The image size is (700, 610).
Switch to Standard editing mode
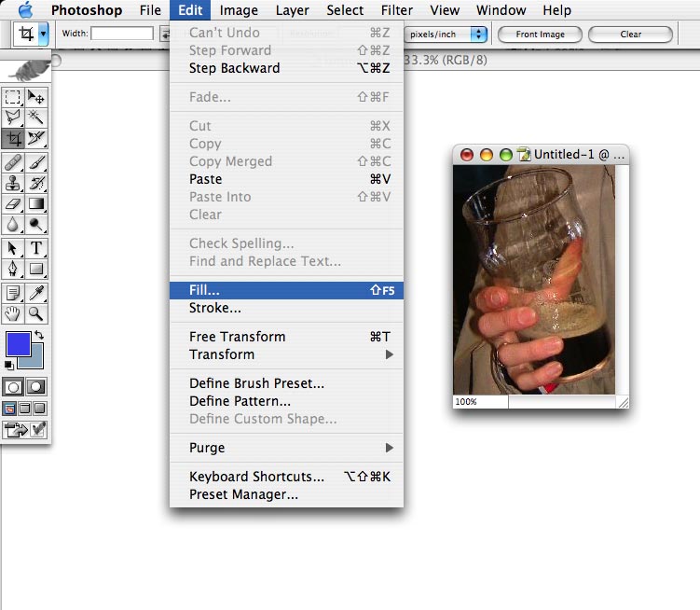13,387
